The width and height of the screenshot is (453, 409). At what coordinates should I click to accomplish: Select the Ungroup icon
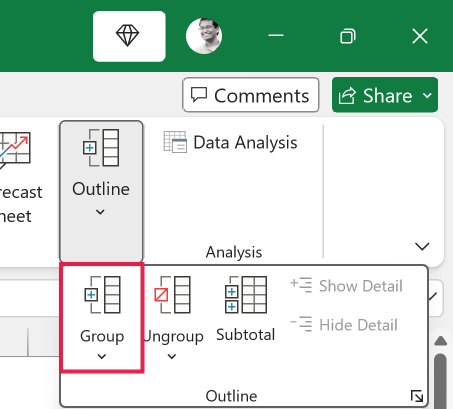[172, 295]
